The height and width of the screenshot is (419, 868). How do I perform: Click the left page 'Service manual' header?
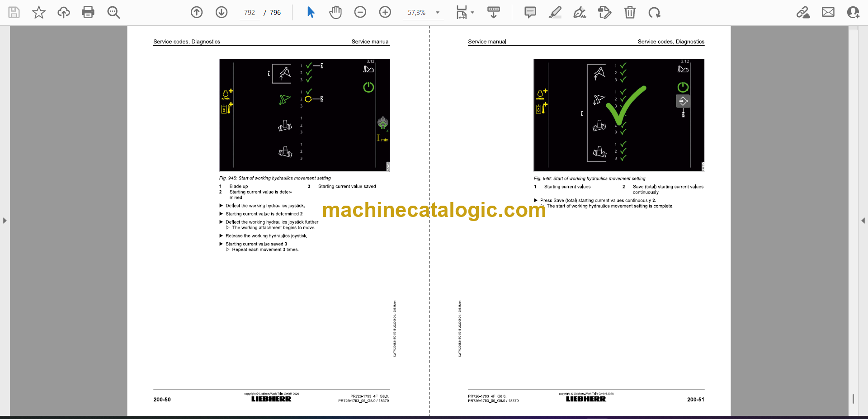coord(370,42)
